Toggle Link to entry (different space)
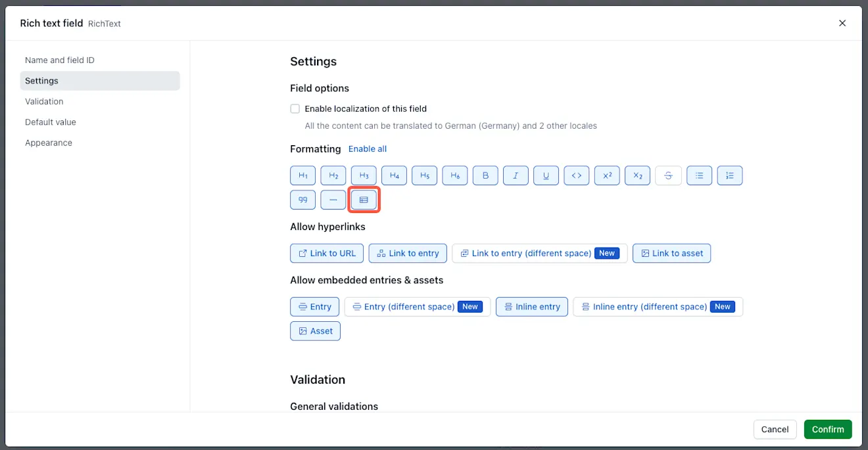868x450 pixels. pos(539,253)
